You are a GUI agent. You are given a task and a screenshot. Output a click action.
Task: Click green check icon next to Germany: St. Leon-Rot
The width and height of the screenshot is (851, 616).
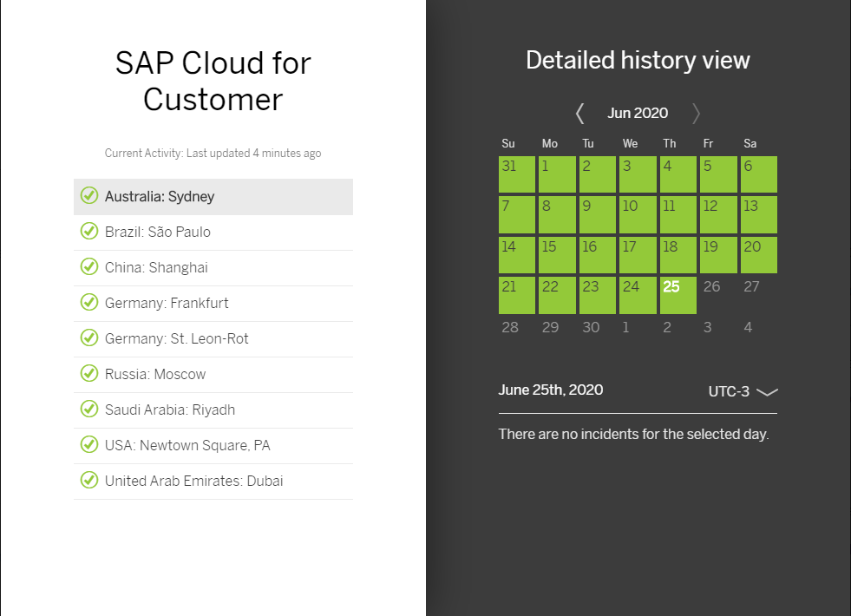pos(89,337)
